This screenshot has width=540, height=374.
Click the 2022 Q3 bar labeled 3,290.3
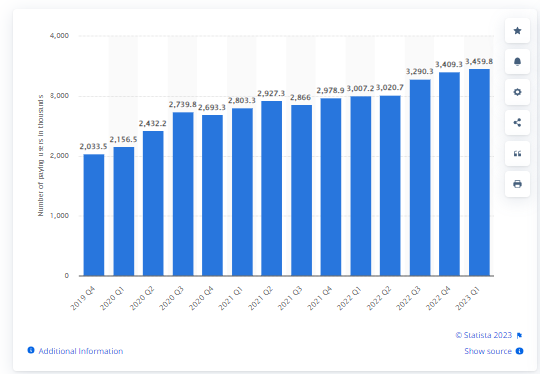(420, 178)
